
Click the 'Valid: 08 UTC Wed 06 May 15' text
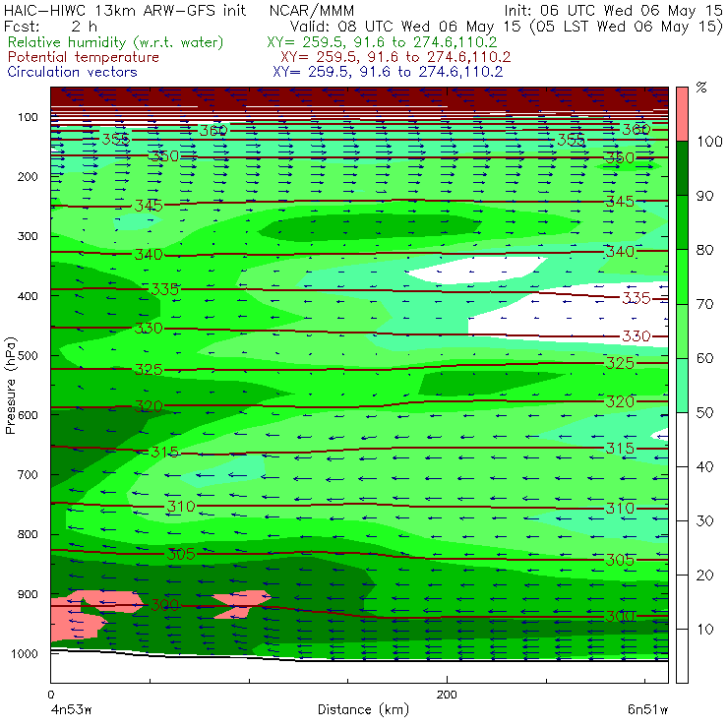click(405, 27)
